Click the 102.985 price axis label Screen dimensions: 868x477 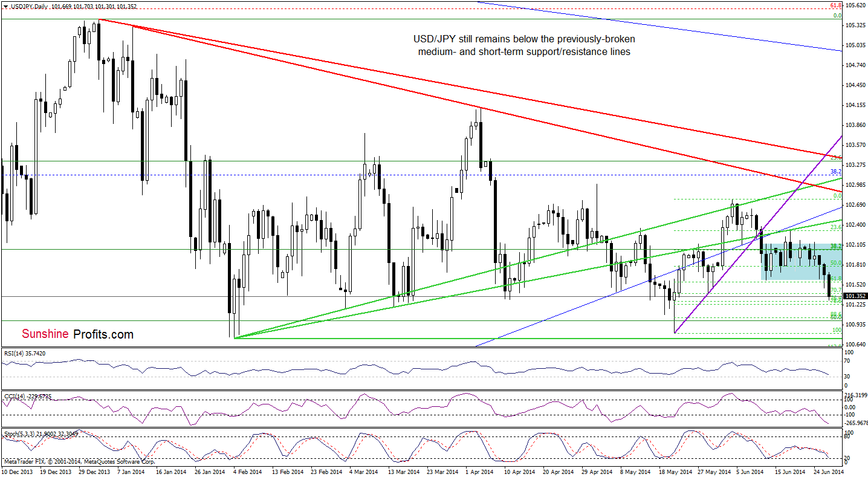[x=855, y=184]
